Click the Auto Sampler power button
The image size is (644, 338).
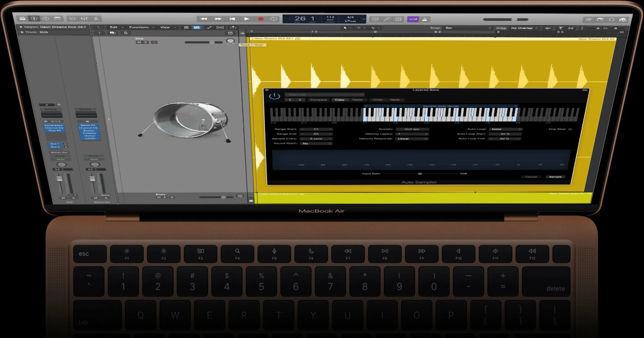click(275, 97)
